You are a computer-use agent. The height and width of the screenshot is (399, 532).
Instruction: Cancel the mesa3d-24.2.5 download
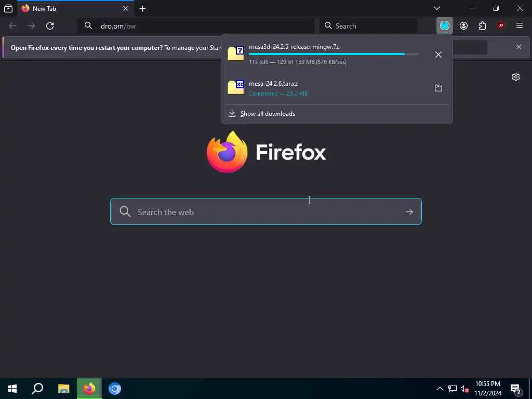(x=438, y=54)
